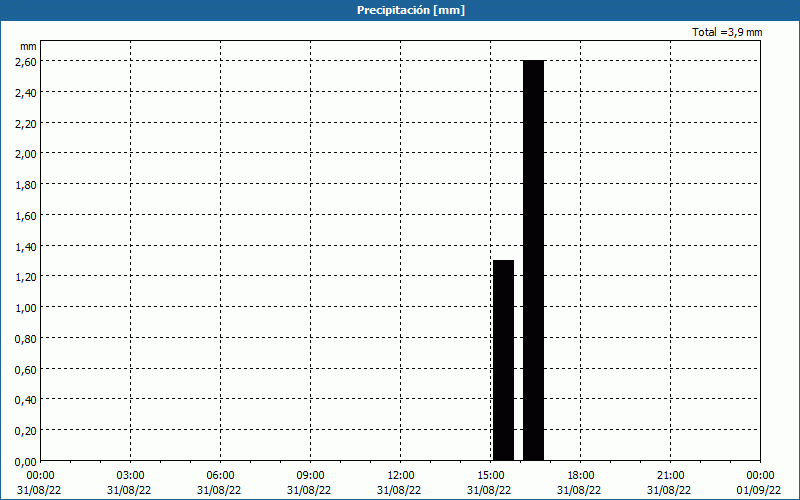Click the 0,60 y-axis label
800x500 pixels.
26,370
